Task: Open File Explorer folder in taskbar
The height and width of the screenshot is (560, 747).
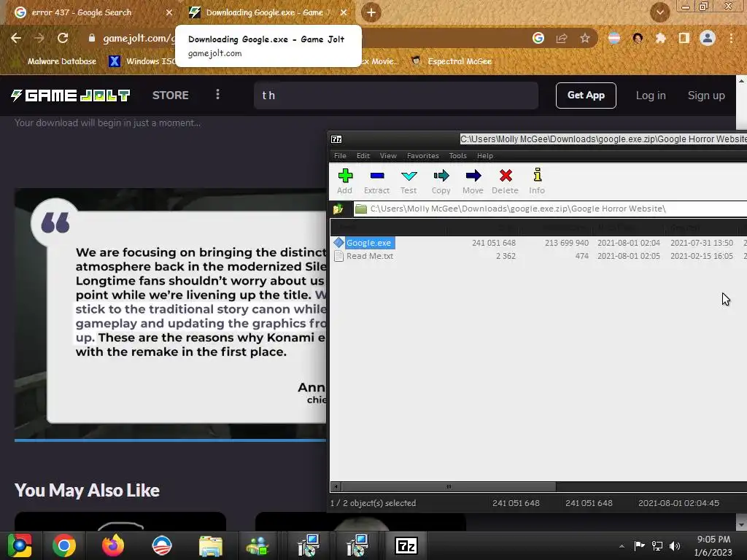Action: (x=211, y=545)
